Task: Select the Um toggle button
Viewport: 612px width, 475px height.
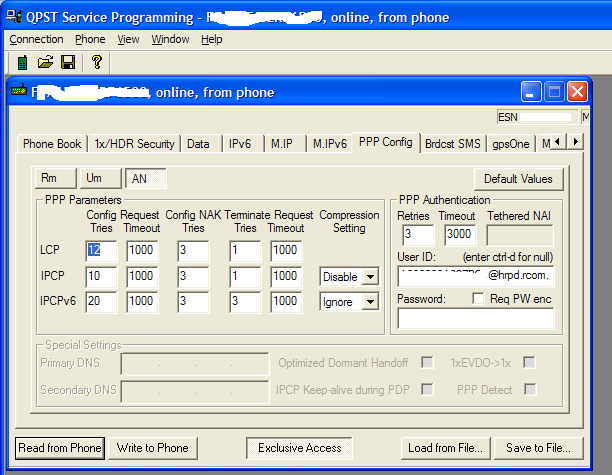Action: [101, 178]
